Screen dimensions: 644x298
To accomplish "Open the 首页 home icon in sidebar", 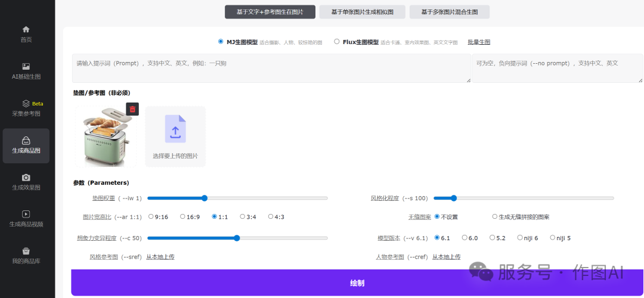I will (26, 29).
